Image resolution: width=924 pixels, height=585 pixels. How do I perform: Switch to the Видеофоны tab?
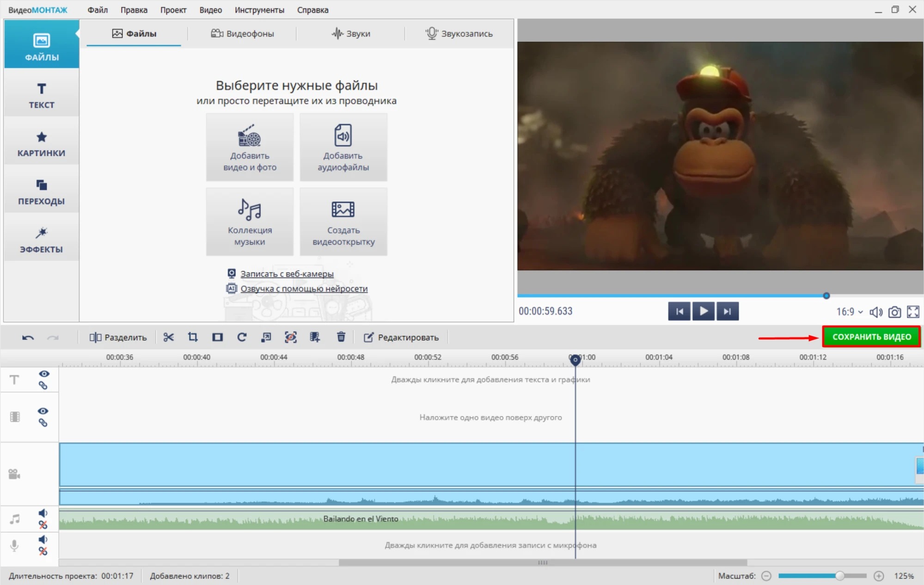click(243, 33)
